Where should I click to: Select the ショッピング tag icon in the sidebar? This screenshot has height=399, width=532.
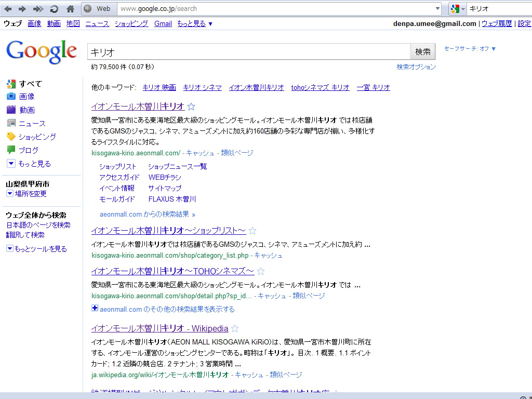11,137
